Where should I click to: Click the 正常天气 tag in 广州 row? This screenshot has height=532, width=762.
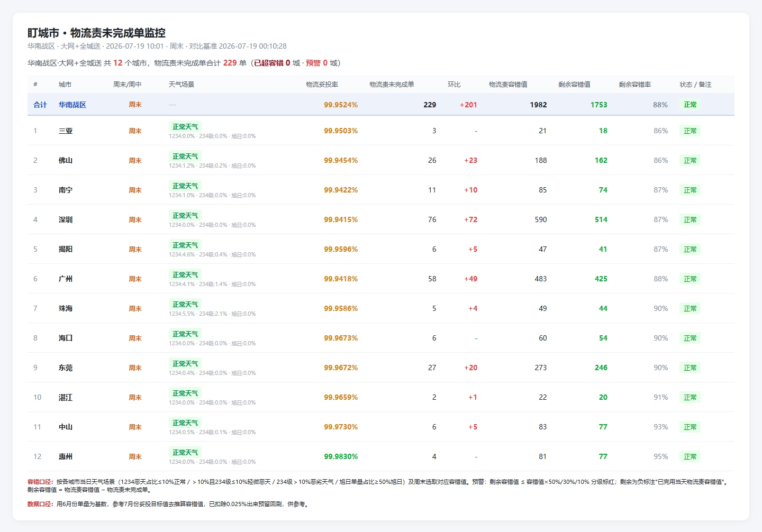(185, 275)
